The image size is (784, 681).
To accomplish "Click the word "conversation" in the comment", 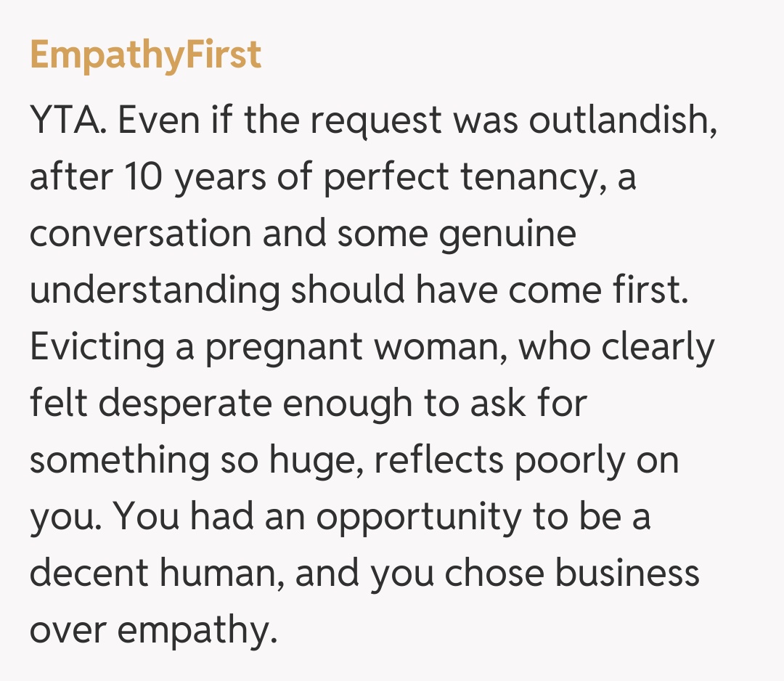I will pyautogui.click(x=140, y=234).
